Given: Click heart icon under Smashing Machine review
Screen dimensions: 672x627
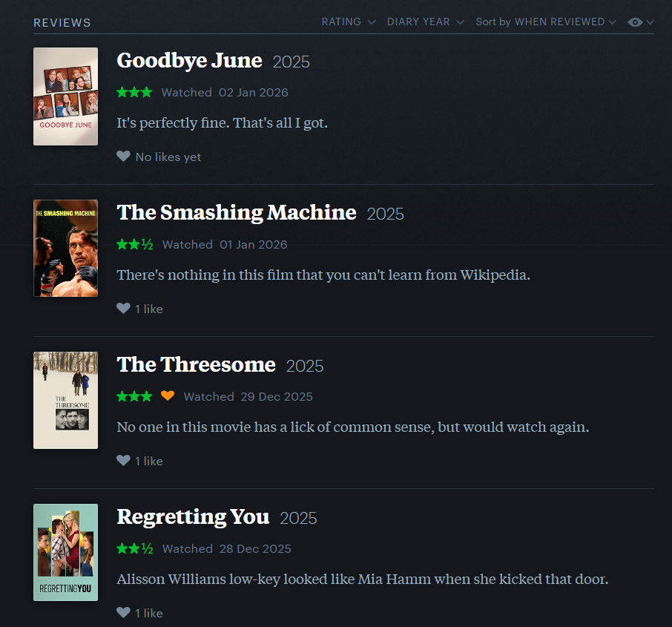Looking at the screenshot, I should (123, 309).
